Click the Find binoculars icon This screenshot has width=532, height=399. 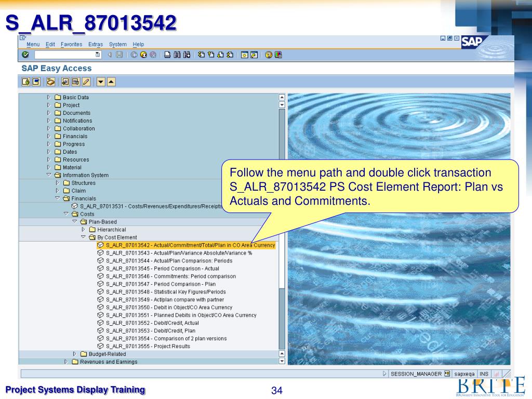[x=177, y=55]
